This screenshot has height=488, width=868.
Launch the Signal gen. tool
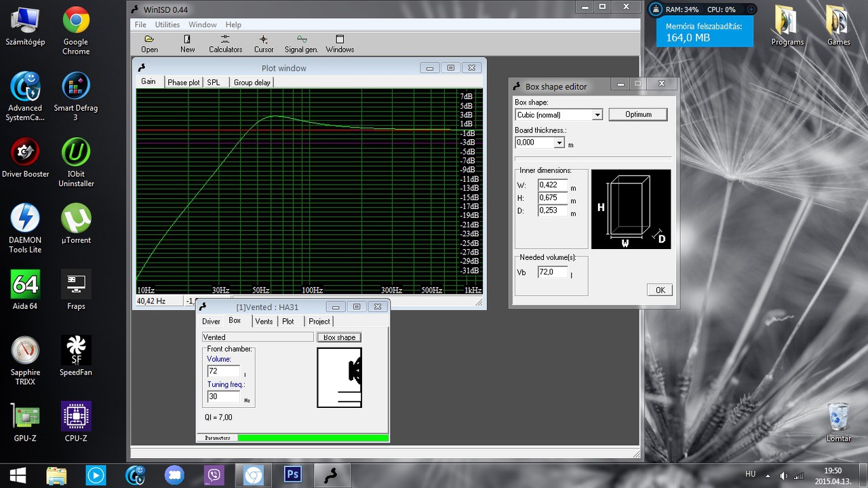301,43
